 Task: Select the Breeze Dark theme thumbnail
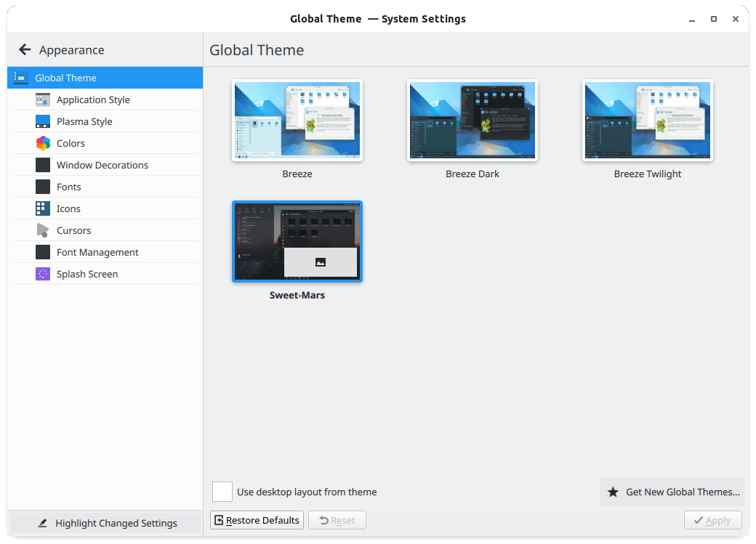[x=472, y=121]
